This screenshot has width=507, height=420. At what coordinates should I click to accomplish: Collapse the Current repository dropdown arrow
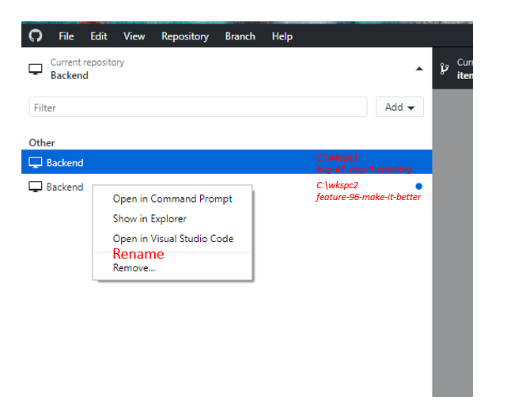[419, 69]
